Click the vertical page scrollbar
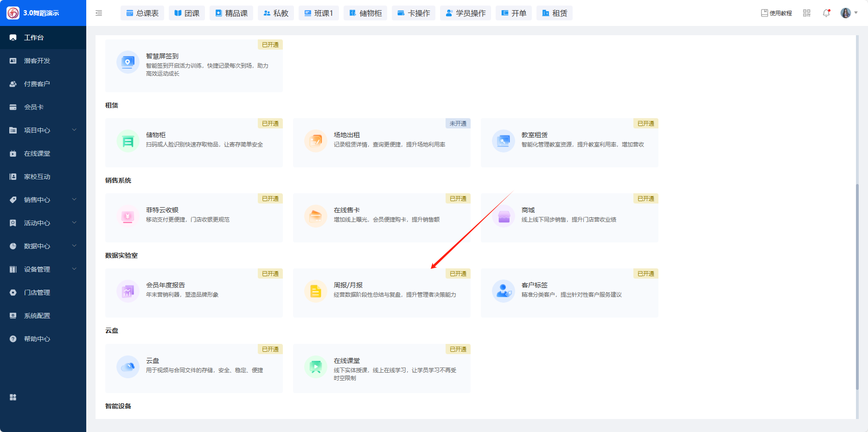 point(857,286)
